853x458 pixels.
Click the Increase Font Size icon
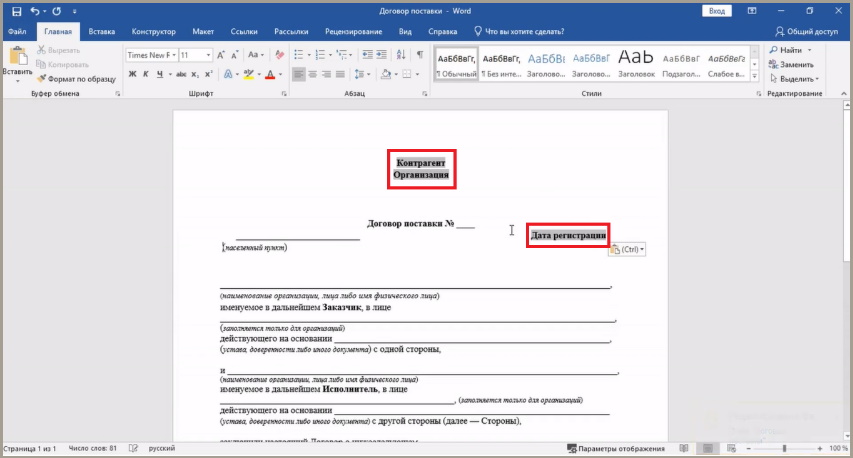click(221, 55)
